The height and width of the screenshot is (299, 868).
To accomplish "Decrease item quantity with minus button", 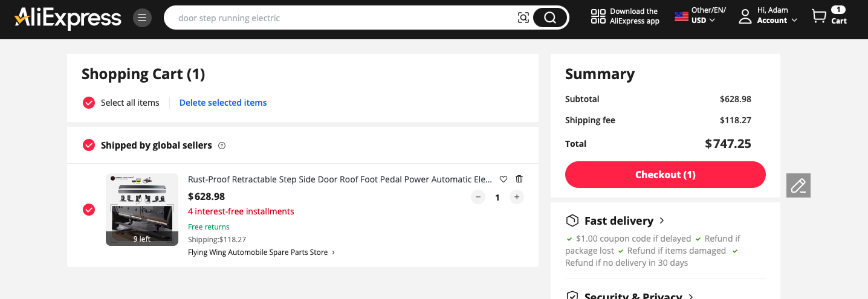I will coord(478,197).
